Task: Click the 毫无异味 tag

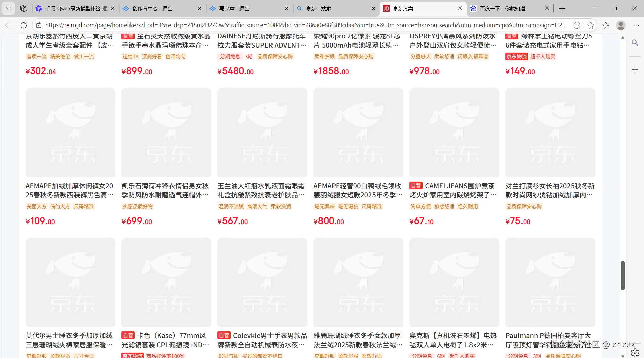Action: (x=325, y=206)
